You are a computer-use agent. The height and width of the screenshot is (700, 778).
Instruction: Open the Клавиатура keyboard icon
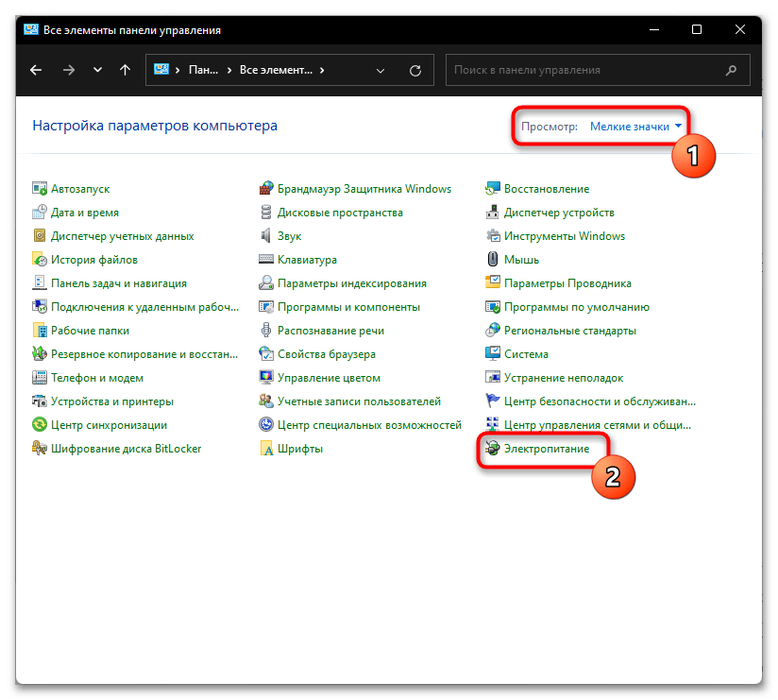(x=266, y=260)
